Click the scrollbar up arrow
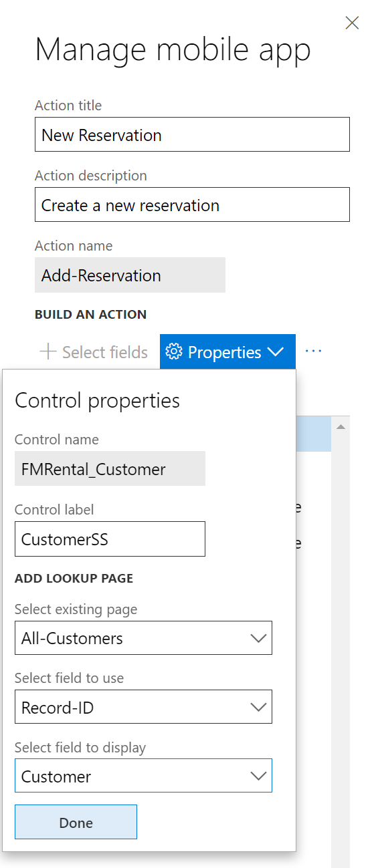This screenshot has height=868, width=372. 341,426
